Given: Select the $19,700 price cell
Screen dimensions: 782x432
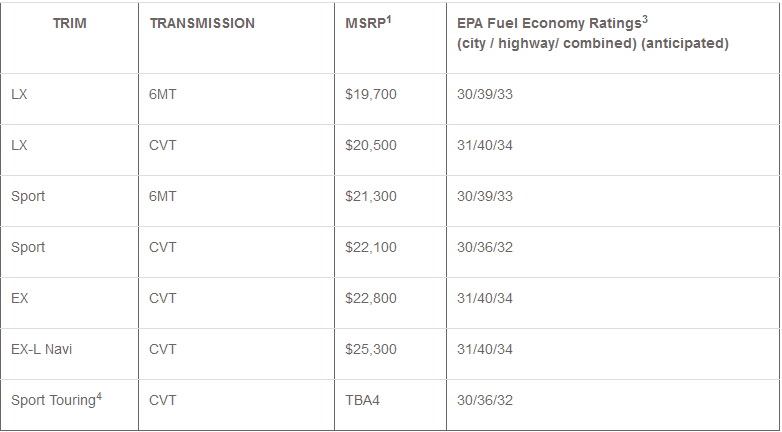Looking at the screenshot, I should (x=369, y=94).
